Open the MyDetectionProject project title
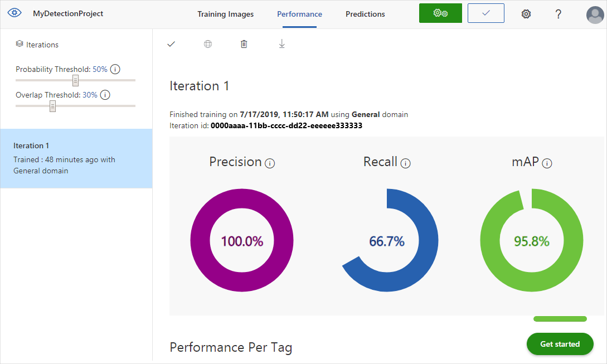This screenshot has width=607, height=364. [68, 13]
